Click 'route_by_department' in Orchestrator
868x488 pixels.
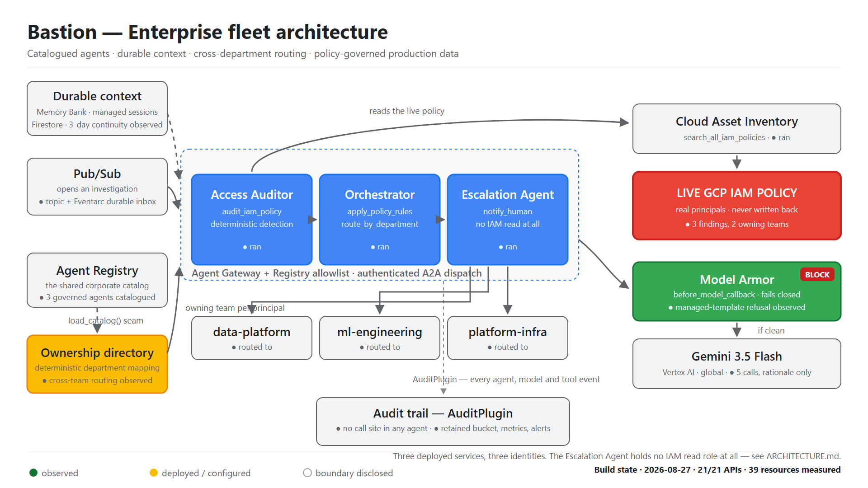point(380,224)
